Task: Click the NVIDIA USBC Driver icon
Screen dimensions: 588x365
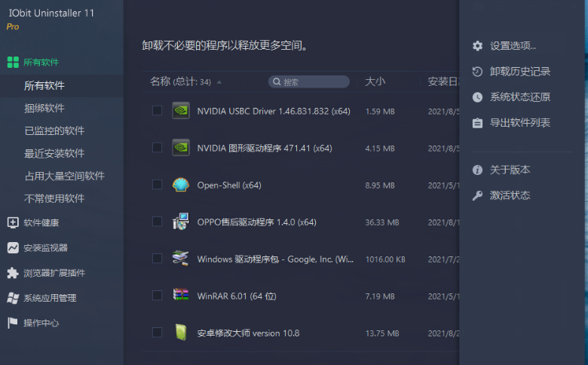Action: [180, 111]
